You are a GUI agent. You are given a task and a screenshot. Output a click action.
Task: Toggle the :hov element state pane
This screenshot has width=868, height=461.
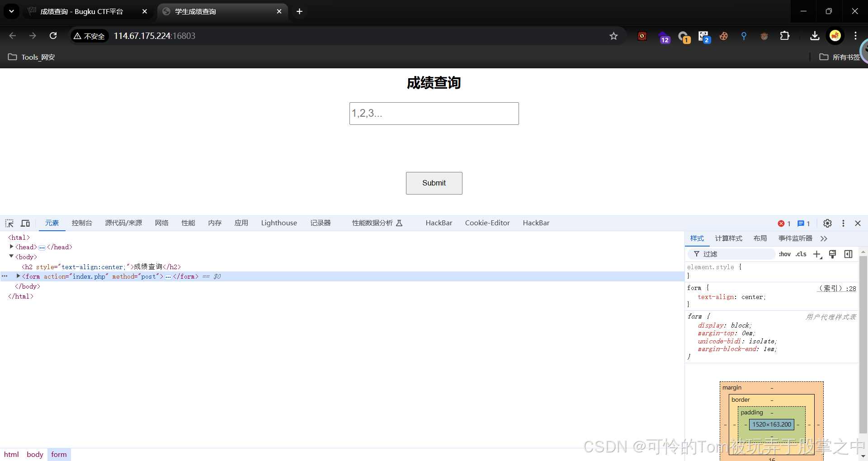click(x=784, y=254)
